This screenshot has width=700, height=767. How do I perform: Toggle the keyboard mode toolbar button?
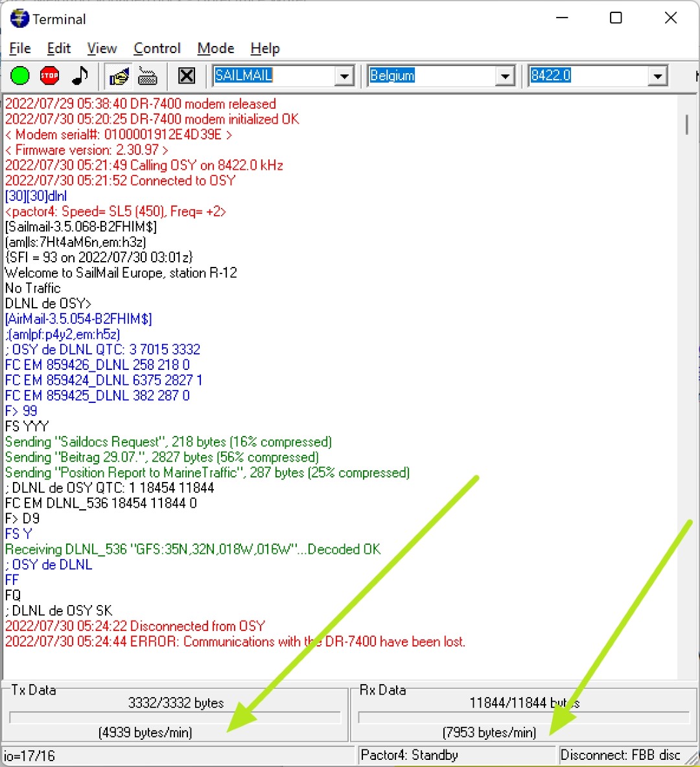pos(148,76)
